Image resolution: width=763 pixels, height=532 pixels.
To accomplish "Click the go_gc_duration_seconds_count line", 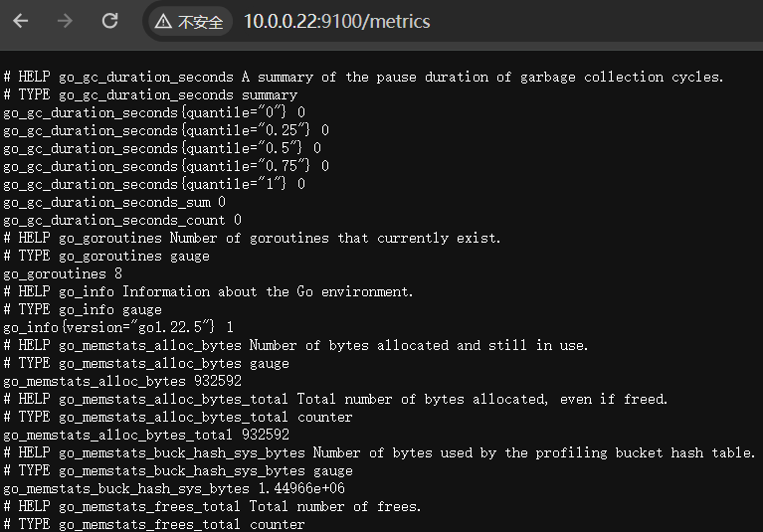I will point(121,220).
